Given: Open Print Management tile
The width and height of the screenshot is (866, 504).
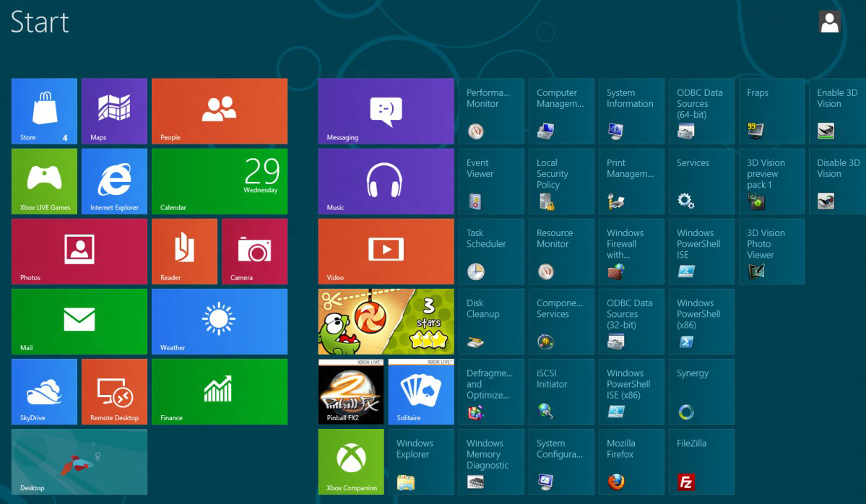Looking at the screenshot, I should coord(631,181).
